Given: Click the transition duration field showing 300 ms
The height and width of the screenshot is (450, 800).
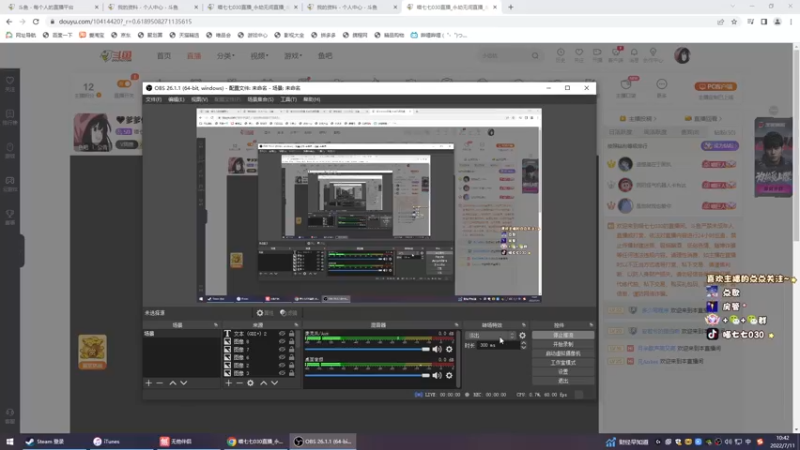Looking at the screenshot, I should [498, 345].
